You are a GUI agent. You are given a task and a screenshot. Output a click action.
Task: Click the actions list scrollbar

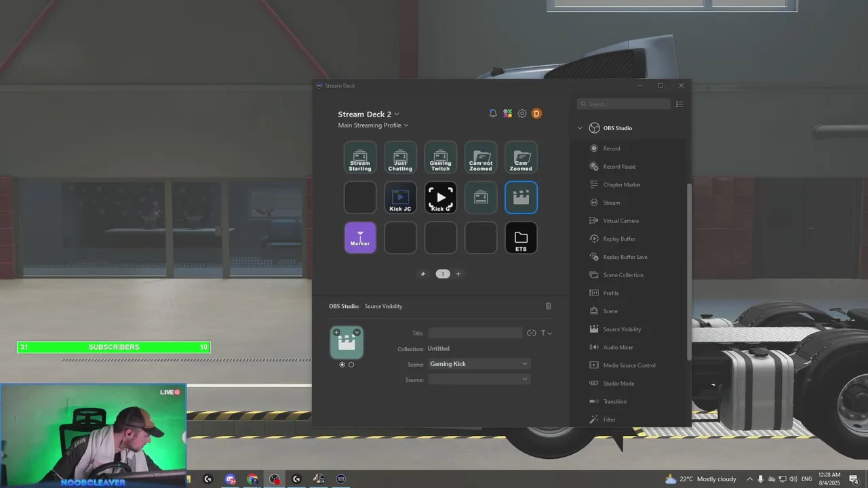689,271
